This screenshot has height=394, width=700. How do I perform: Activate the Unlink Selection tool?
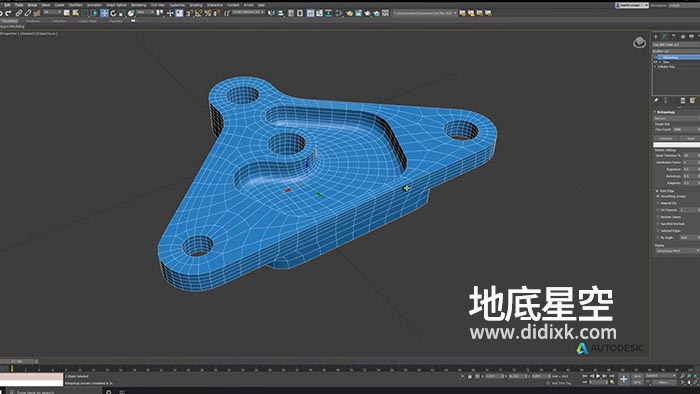pyautogui.click(x=28, y=13)
